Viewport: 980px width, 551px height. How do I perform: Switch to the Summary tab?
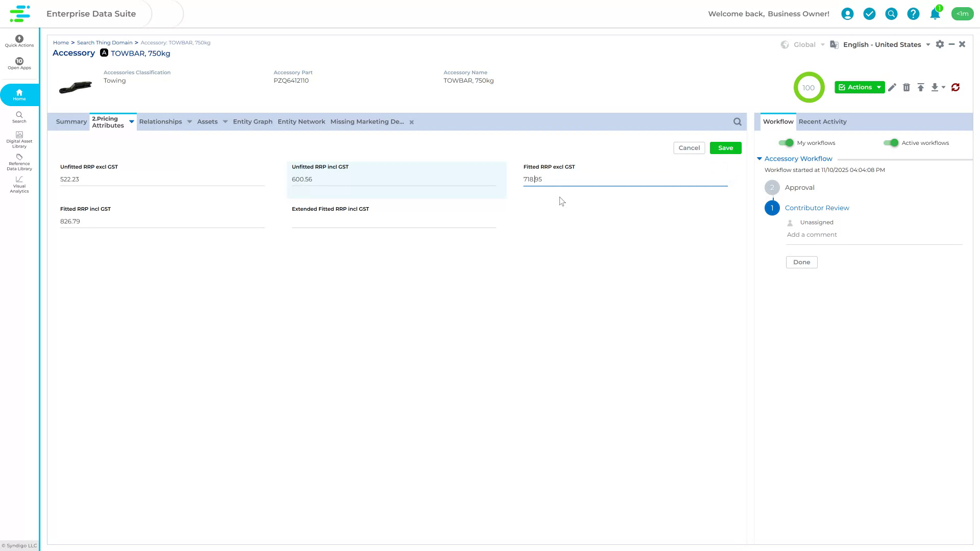[x=71, y=121]
